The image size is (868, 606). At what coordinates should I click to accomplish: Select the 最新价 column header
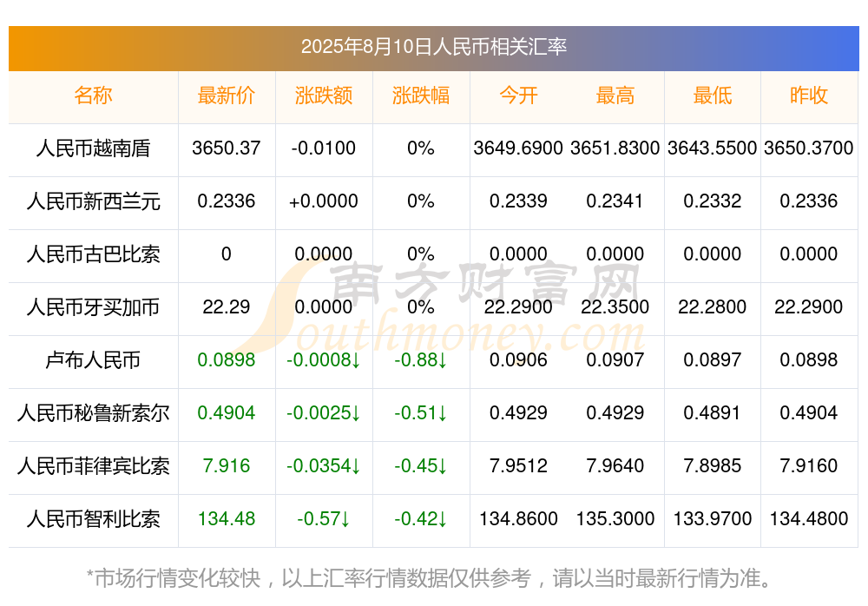(x=226, y=96)
